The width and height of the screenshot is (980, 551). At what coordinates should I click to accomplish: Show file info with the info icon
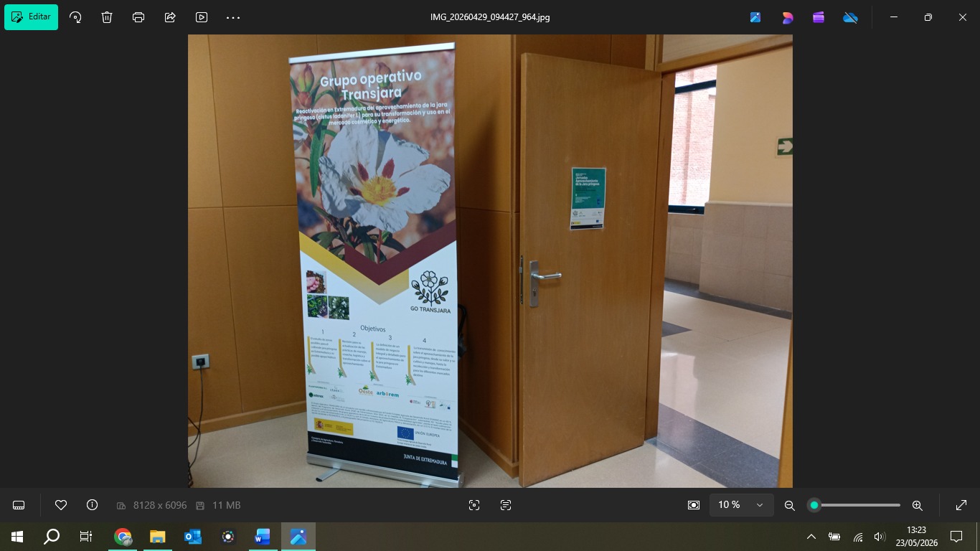coord(92,505)
